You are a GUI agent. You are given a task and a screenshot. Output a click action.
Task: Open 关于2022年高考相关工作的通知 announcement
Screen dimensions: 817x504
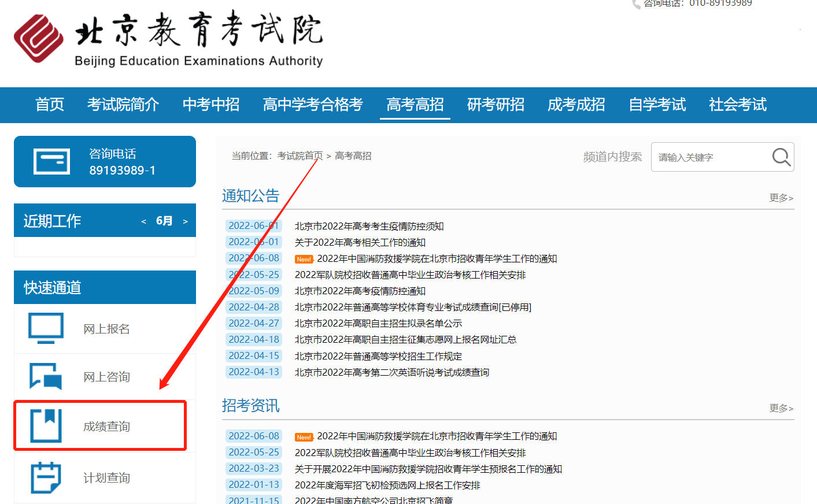[x=360, y=242]
